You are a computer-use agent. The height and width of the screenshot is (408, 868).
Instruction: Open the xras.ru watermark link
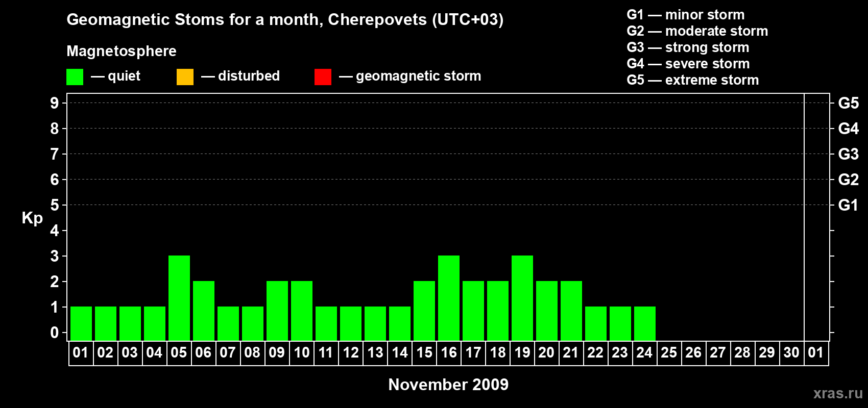[838, 393]
